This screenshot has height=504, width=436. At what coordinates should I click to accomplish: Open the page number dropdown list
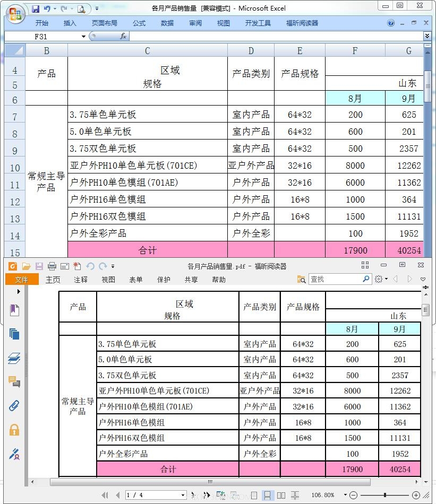click(x=182, y=494)
